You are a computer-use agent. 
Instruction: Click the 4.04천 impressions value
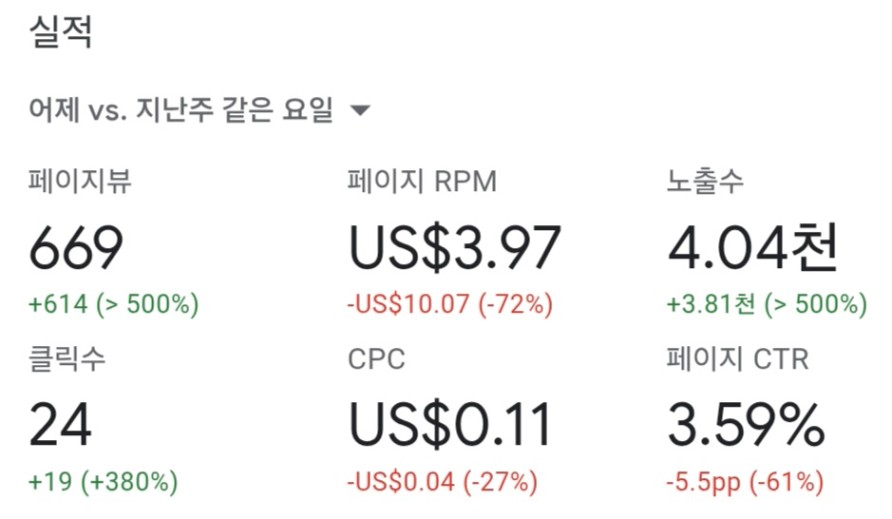pyautogui.click(x=753, y=248)
